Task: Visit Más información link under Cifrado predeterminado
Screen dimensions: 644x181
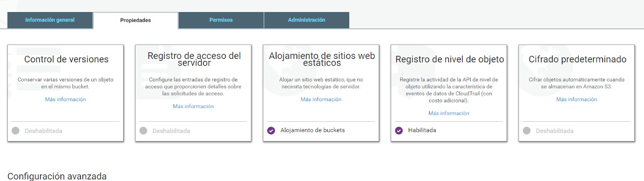Action: pos(577,100)
